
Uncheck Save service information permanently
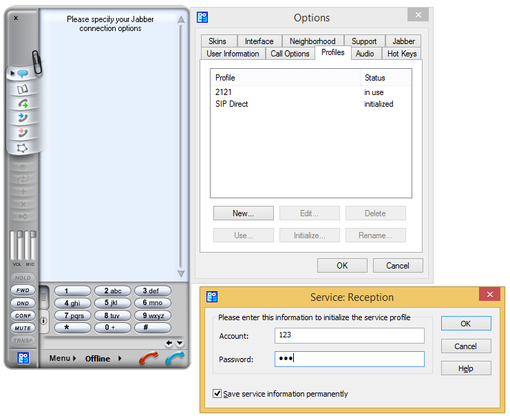[x=217, y=394]
